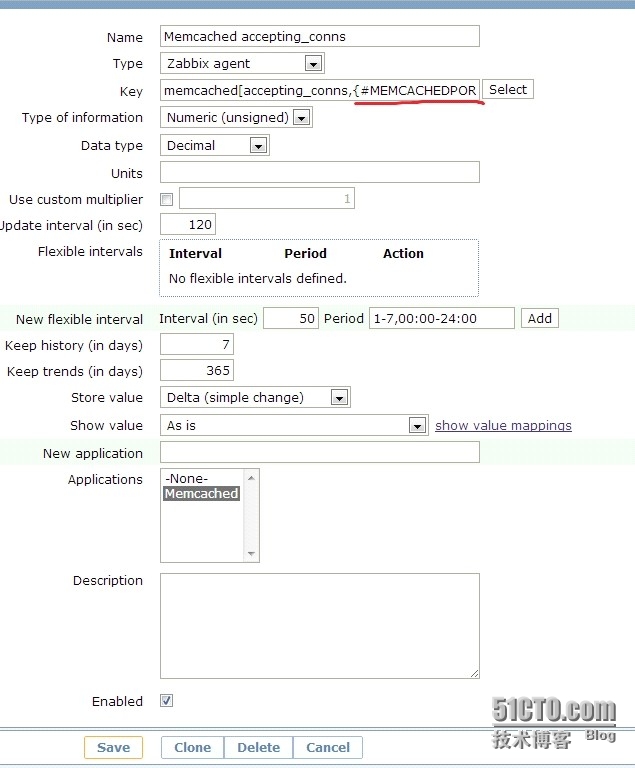The width and height of the screenshot is (635, 768).
Task: Click the custom multiplier value field
Action: (x=267, y=198)
